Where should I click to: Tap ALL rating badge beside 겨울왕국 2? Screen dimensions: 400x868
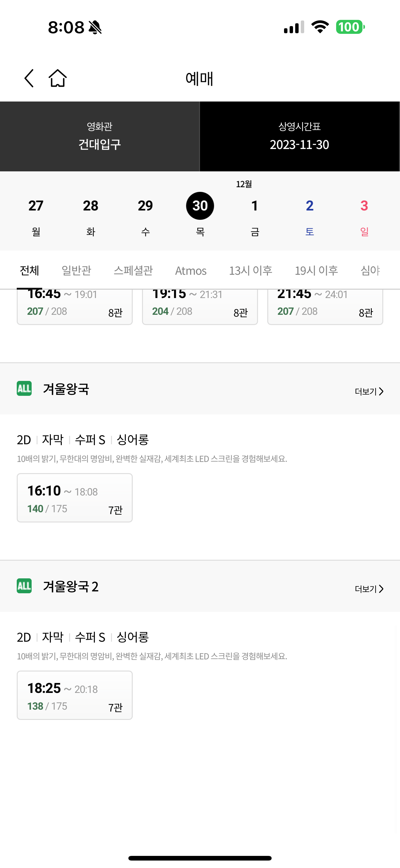coord(24,586)
